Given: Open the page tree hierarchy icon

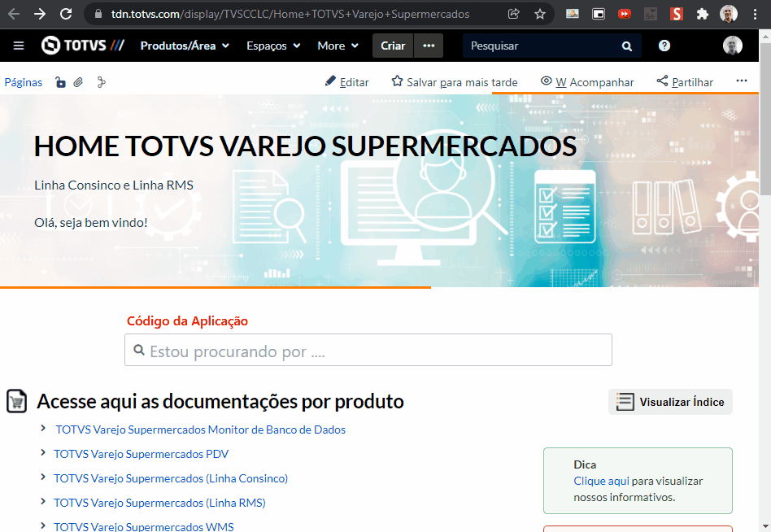Looking at the screenshot, I should 102,82.
